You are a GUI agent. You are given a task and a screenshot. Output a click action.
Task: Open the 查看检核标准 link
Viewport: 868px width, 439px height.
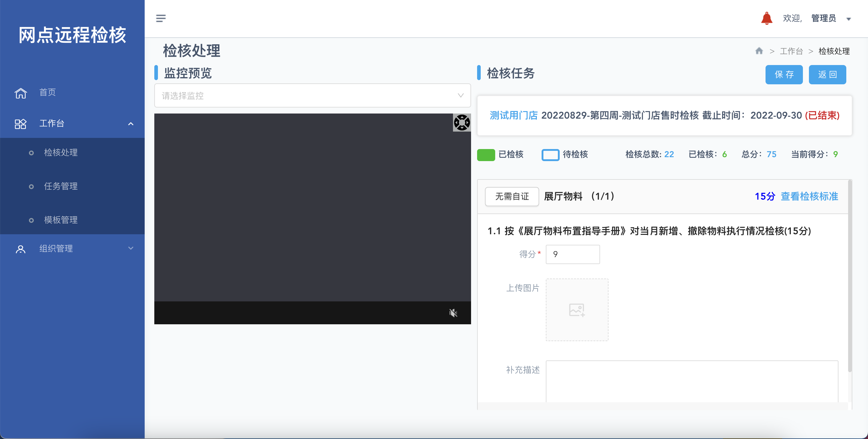(809, 196)
